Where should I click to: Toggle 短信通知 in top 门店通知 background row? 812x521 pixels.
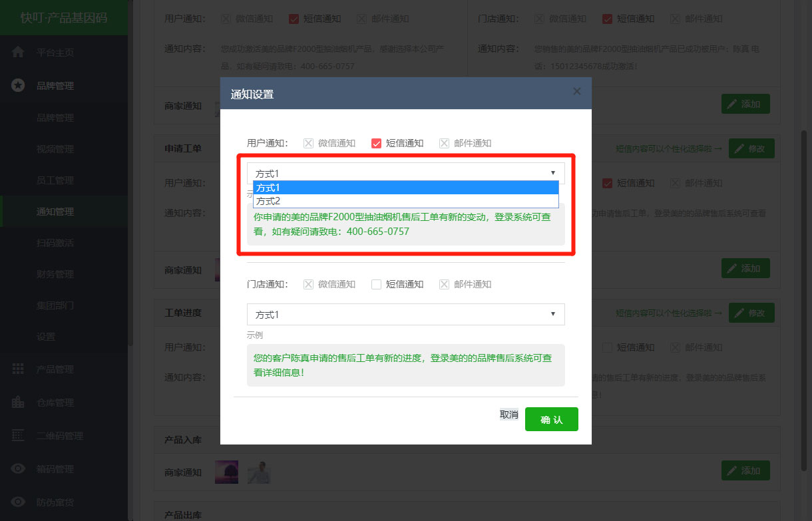[x=607, y=19]
